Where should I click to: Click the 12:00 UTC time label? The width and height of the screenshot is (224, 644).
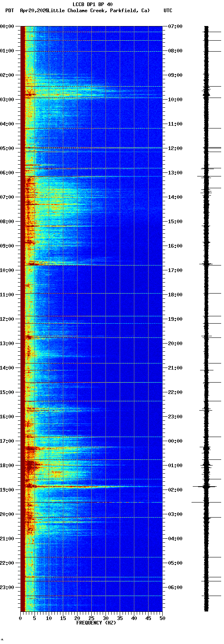tap(175, 148)
